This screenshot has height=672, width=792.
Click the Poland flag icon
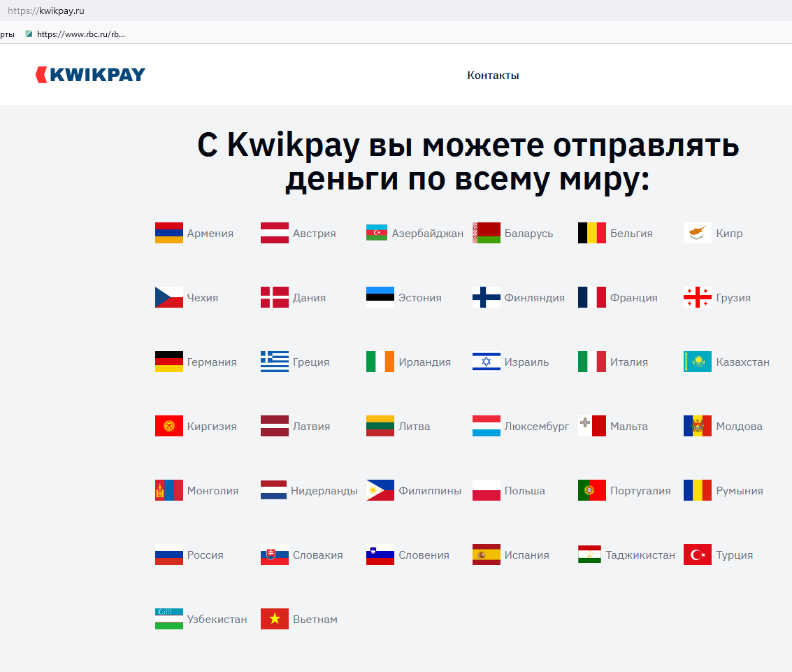pos(487,490)
